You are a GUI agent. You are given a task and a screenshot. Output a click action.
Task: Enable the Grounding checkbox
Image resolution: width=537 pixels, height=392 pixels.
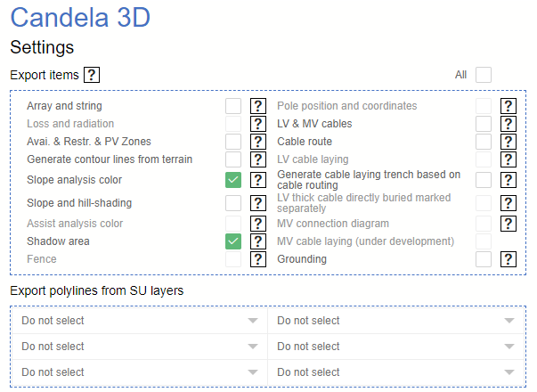pos(484,259)
